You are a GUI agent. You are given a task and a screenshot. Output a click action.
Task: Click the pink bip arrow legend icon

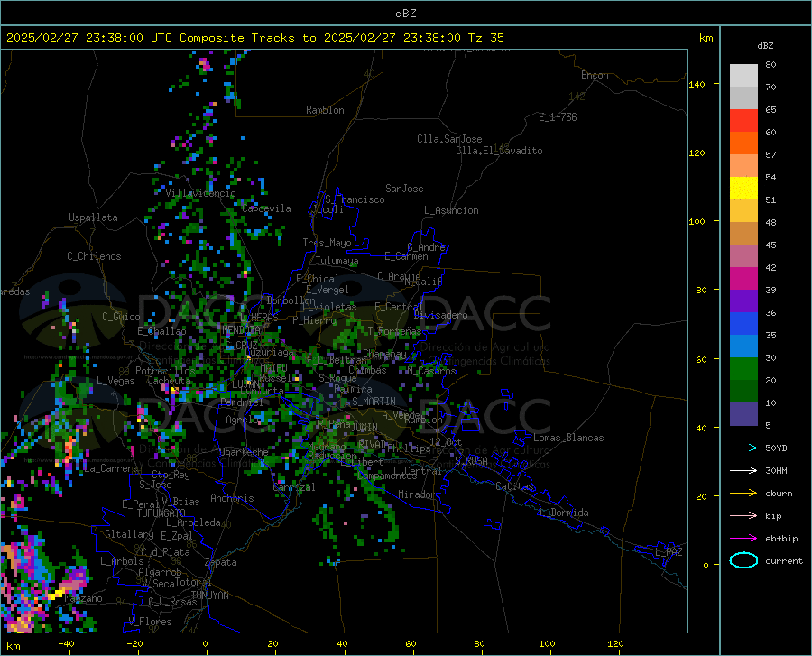pyautogui.click(x=743, y=516)
